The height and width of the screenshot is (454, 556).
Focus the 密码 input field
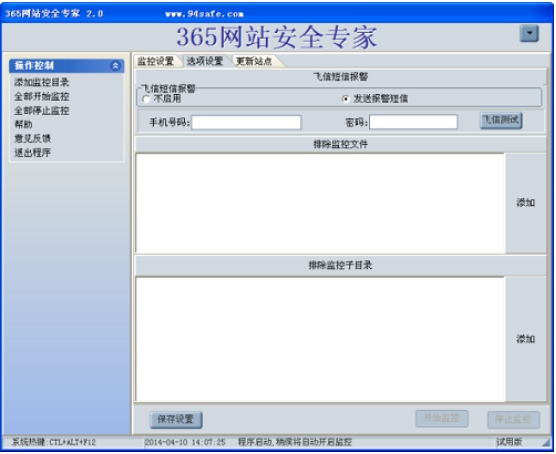[413, 122]
